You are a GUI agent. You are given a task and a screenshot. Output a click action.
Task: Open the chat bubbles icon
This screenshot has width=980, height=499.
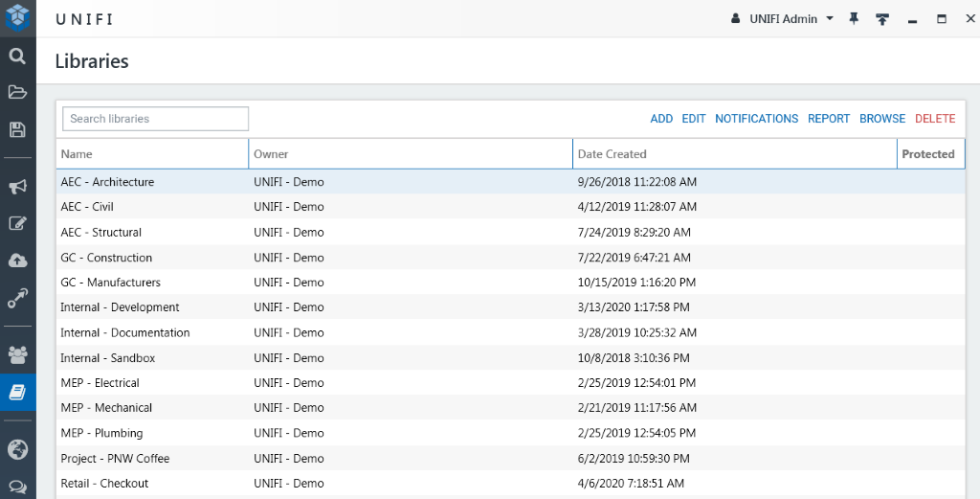[17, 487]
